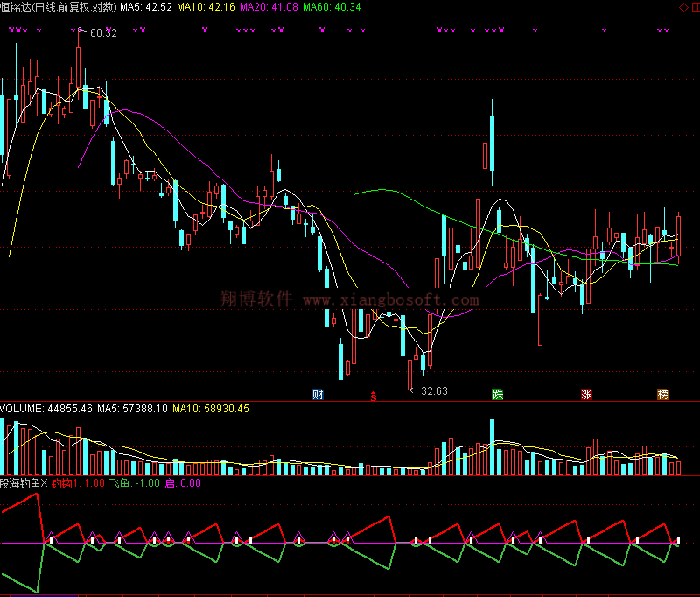700x597 pixels.
Task: Click the 钓钩1: 1.00 indicator value
Action: click(78, 482)
